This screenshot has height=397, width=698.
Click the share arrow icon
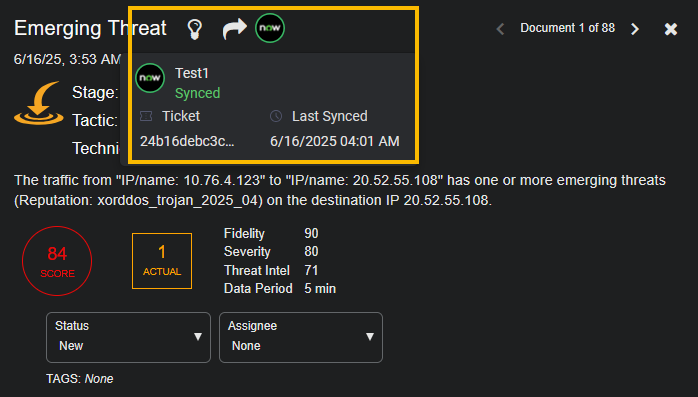pyautogui.click(x=234, y=29)
